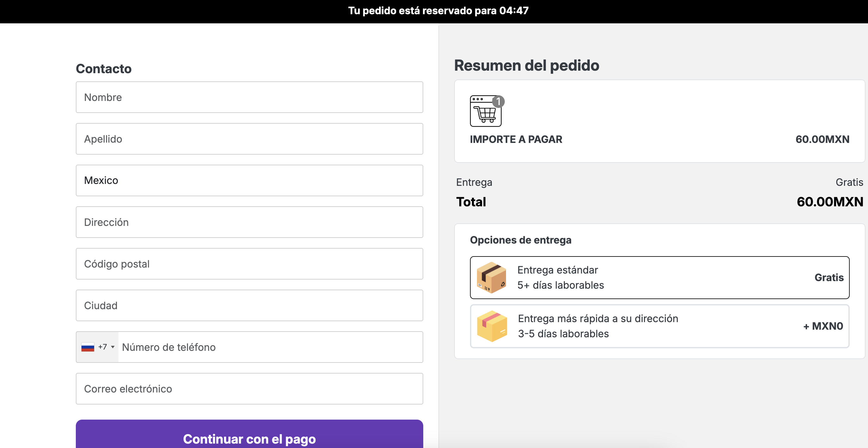Click the item count badge on cart
The height and width of the screenshot is (448, 868).
click(498, 101)
